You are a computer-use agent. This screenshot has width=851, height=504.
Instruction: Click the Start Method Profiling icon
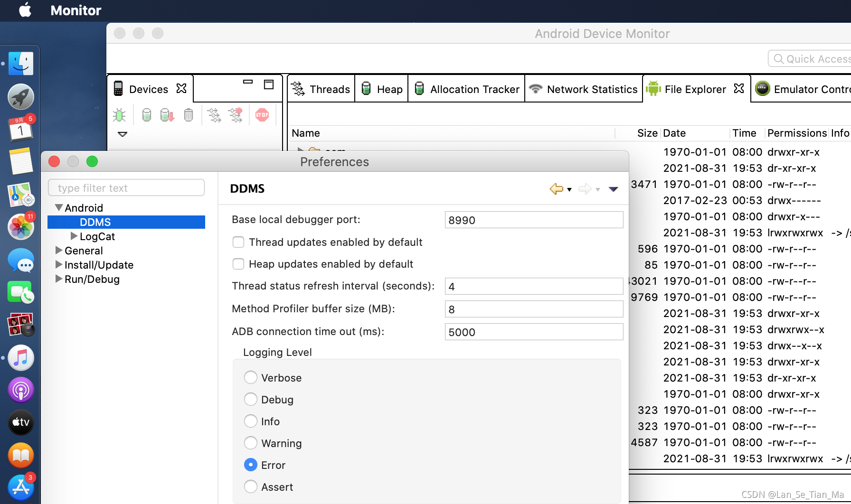[236, 115]
